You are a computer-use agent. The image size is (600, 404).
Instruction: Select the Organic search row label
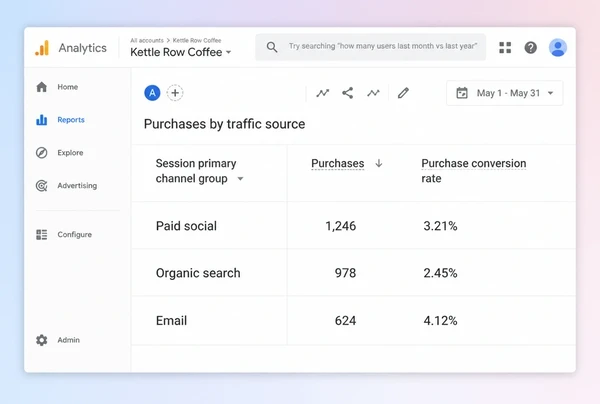tap(198, 273)
